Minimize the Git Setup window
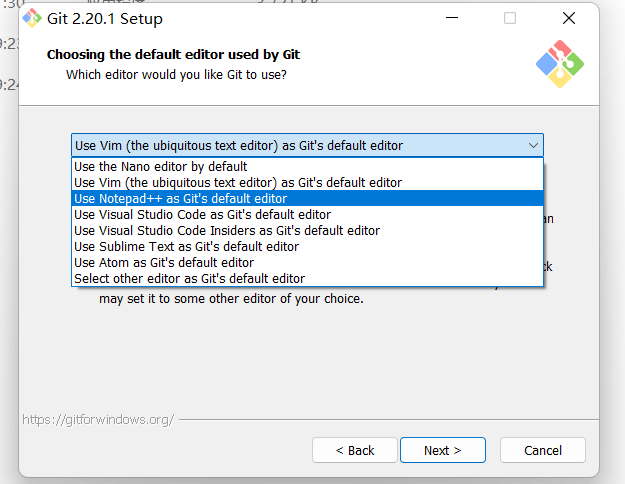Screen dimensions: 625x484 (x=455, y=19)
